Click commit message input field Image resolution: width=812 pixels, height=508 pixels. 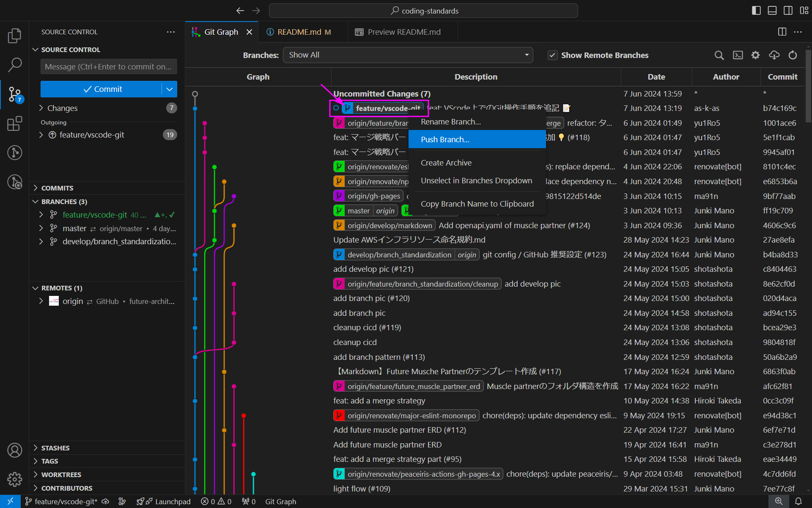point(109,66)
